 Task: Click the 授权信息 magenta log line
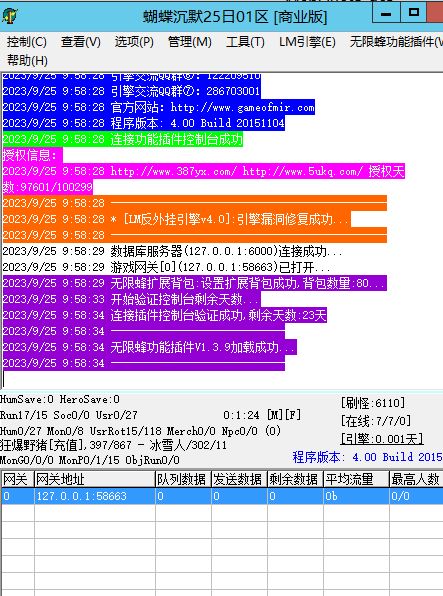(x=32, y=155)
